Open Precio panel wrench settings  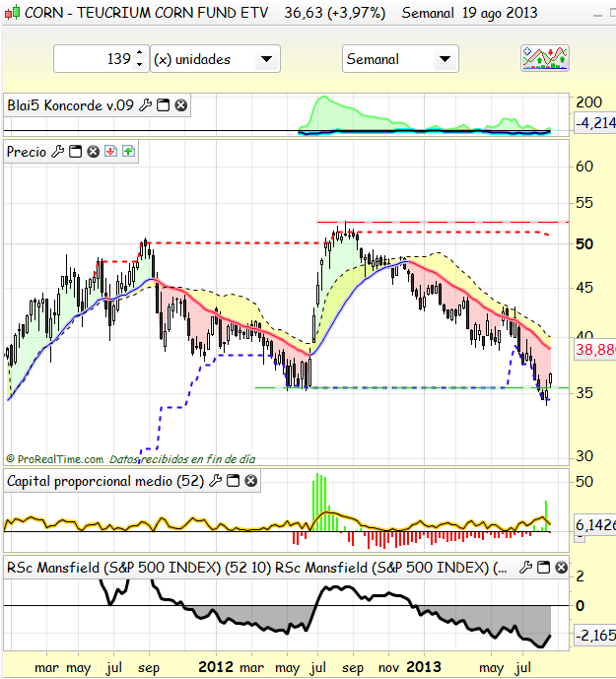tap(57, 151)
